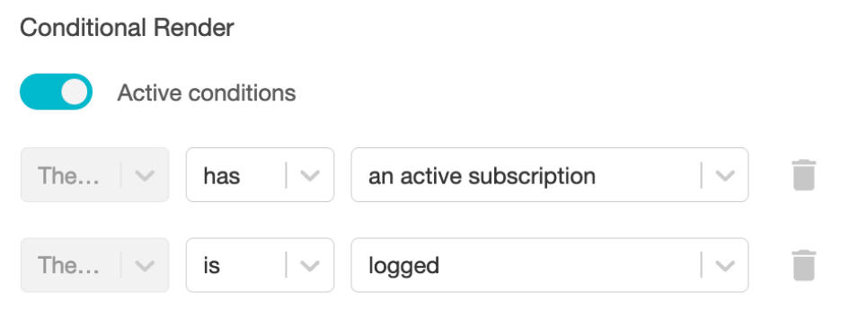Click the chevron arrow next to 'has'
Image resolution: width=868 pixels, height=336 pixels.
(x=310, y=175)
